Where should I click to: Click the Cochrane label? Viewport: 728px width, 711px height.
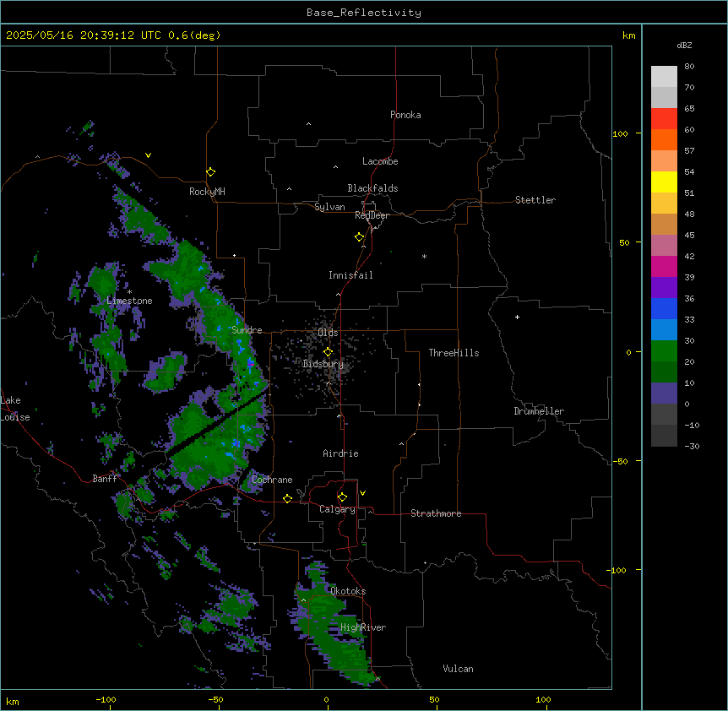(272, 480)
